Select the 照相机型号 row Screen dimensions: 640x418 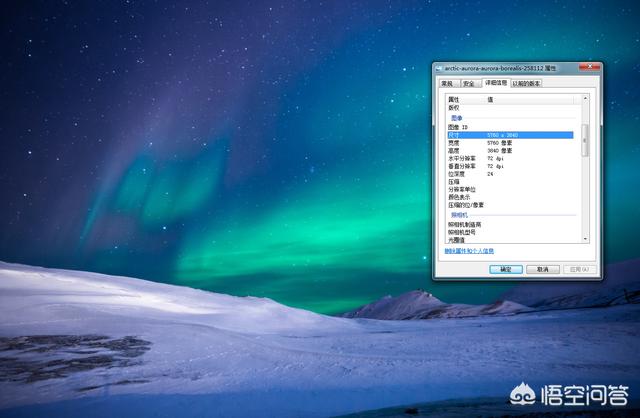[510, 232]
